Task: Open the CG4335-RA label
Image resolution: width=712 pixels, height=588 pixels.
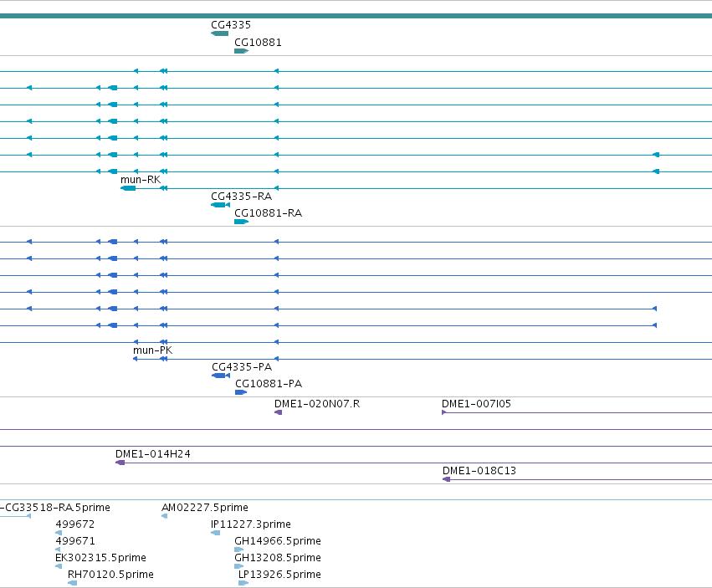Action: tap(242, 197)
